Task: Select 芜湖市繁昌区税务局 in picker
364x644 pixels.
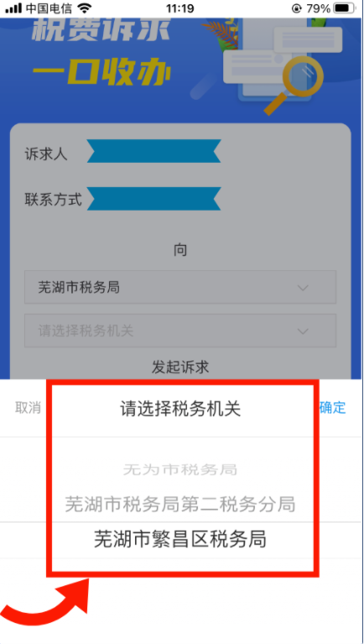Action: coord(180,539)
